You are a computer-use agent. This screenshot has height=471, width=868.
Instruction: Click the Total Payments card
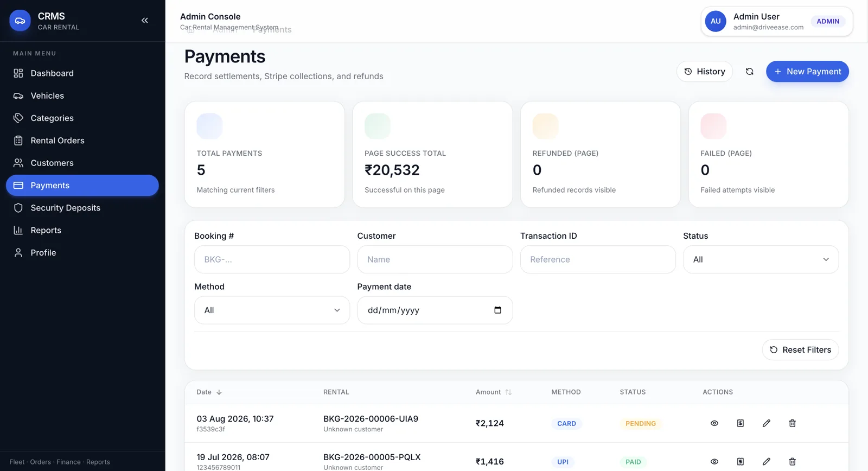tap(265, 155)
